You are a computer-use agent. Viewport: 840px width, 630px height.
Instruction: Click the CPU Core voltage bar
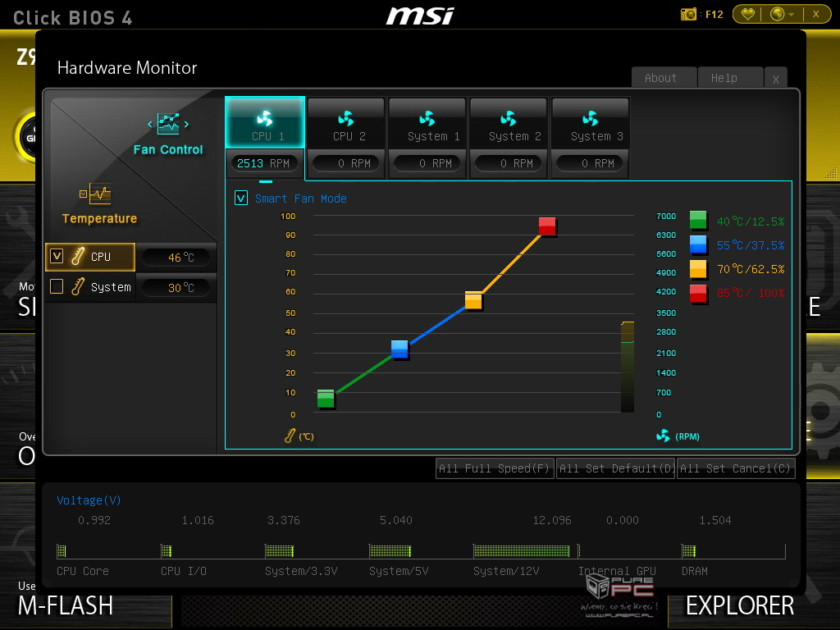62,550
